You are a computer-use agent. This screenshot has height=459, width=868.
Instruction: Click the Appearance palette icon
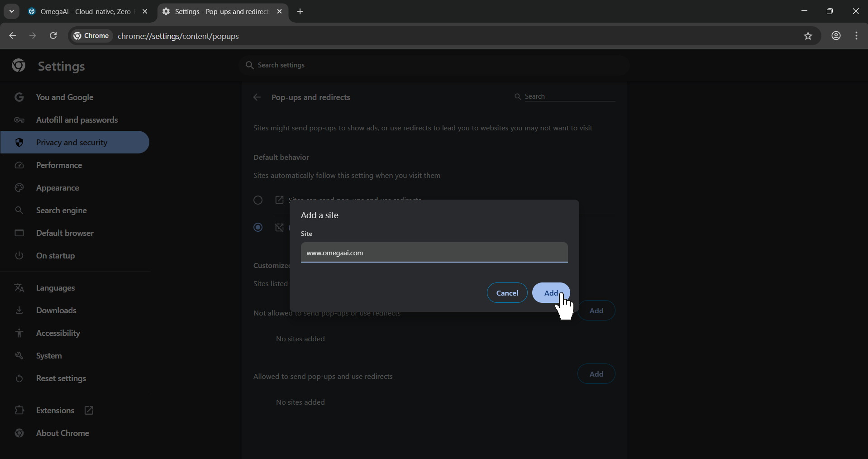click(x=19, y=188)
